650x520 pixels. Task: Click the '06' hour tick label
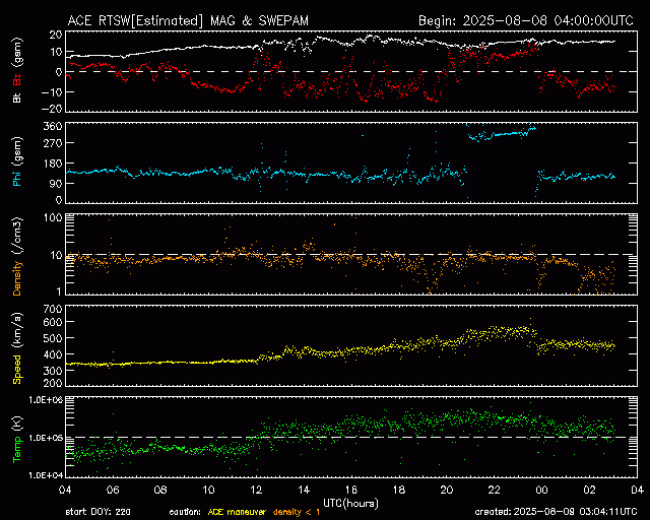point(113,490)
